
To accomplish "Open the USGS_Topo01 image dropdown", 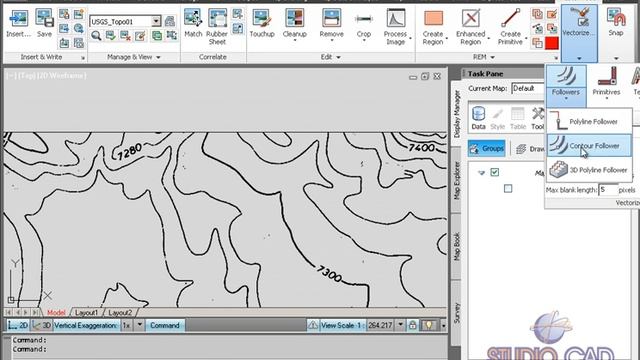I will (x=156, y=21).
